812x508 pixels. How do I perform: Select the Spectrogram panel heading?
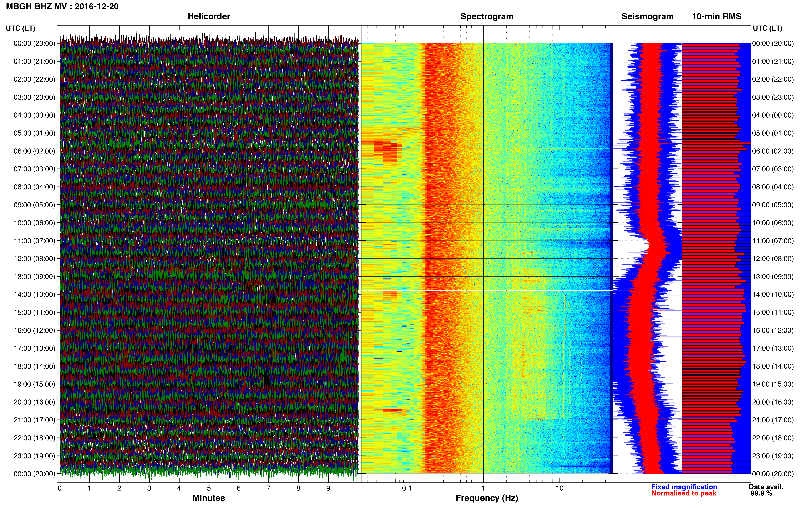pyautogui.click(x=487, y=16)
